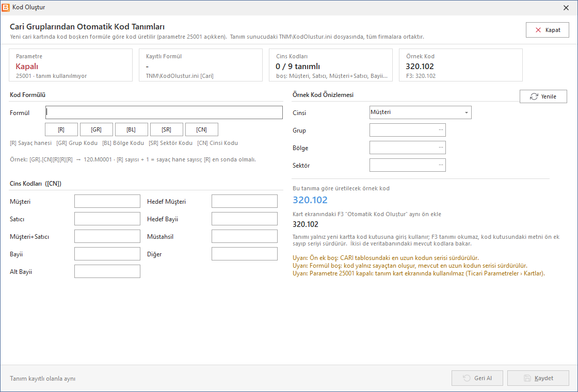Click the Müşteri cins kodu field
Screen dimensions: 578x392
(x=107, y=201)
